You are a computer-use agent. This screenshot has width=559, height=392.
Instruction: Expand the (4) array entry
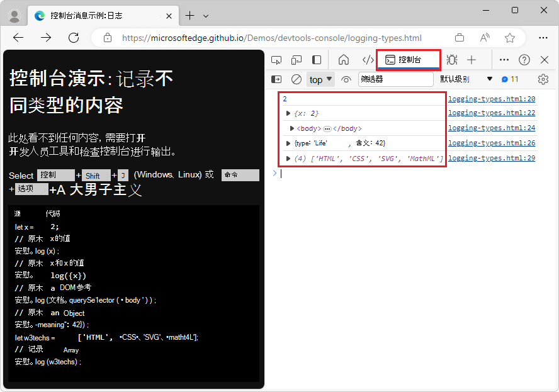pyautogui.click(x=288, y=158)
